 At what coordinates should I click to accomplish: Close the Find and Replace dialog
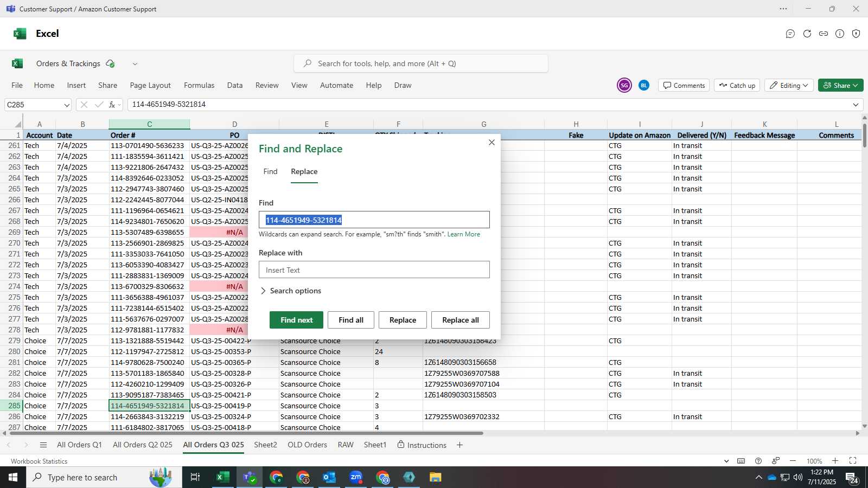[492, 143]
